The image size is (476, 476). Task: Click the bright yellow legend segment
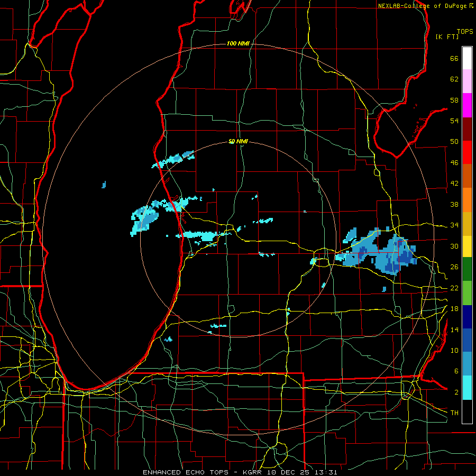[x=467, y=246]
